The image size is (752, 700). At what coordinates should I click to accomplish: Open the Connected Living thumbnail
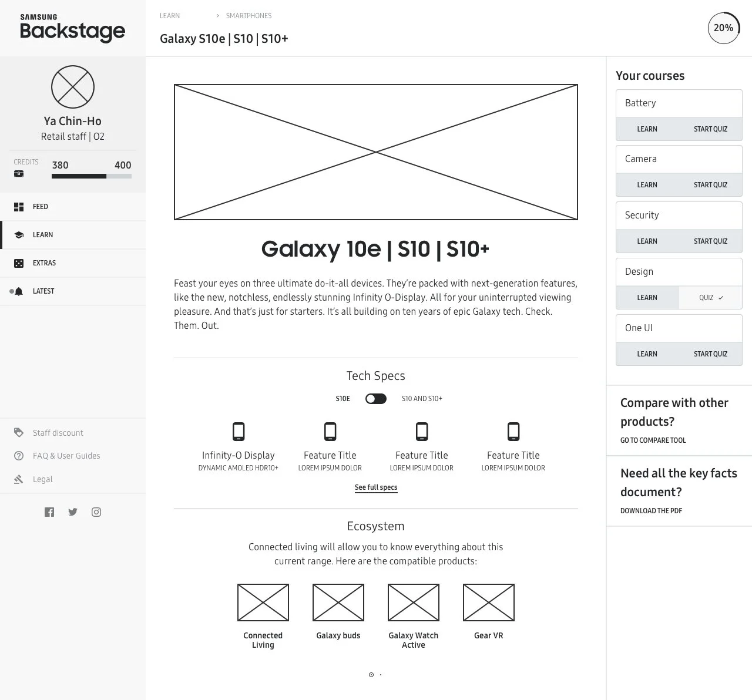tap(263, 603)
